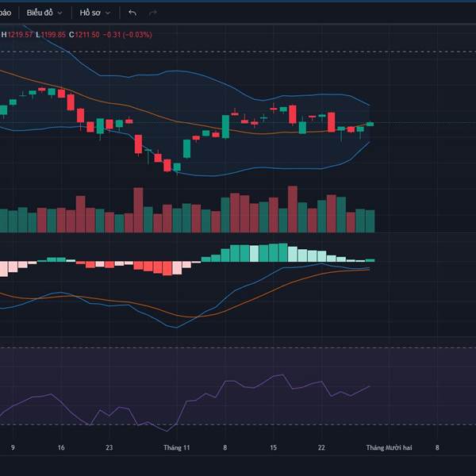The width and height of the screenshot is (476, 476).
Task: Click the 16 date label on time axis
Action: (x=61, y=447)
